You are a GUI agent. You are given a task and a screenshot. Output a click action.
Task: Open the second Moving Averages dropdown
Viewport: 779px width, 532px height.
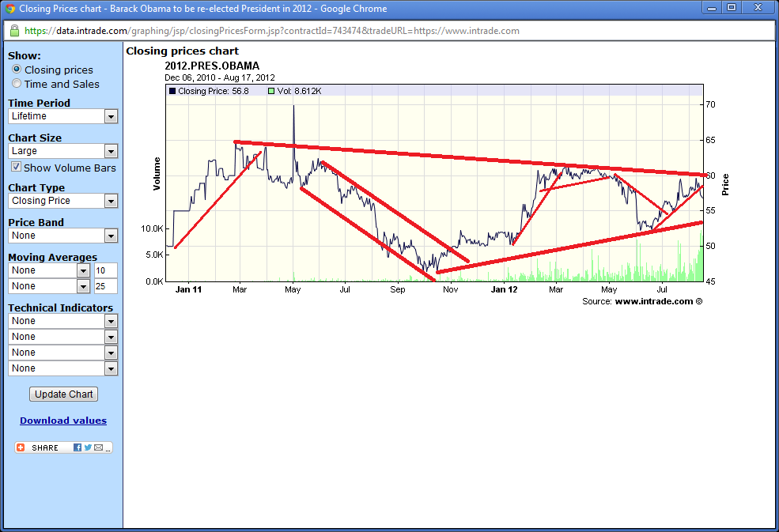click(x=49, y=286)
